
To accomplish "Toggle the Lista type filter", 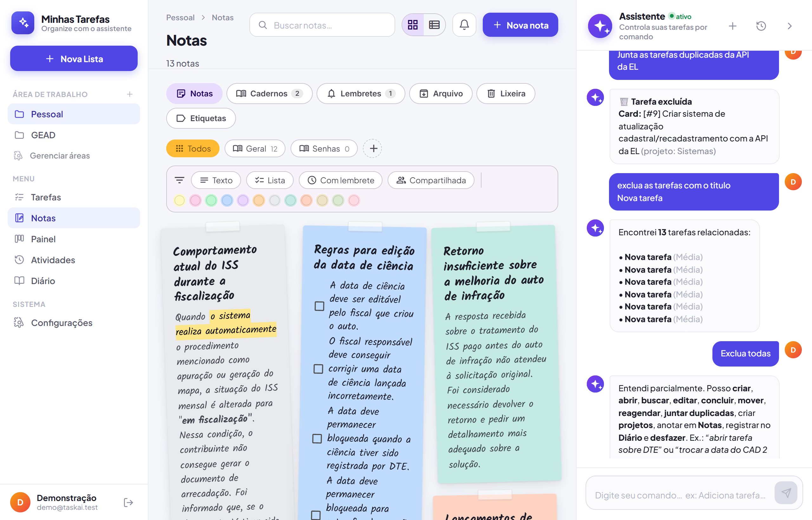I will [270, 180].
